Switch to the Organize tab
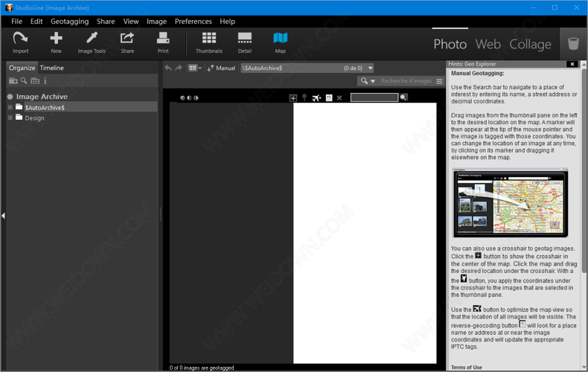Screen dimensions: 588x372 [x=22, y=68]
